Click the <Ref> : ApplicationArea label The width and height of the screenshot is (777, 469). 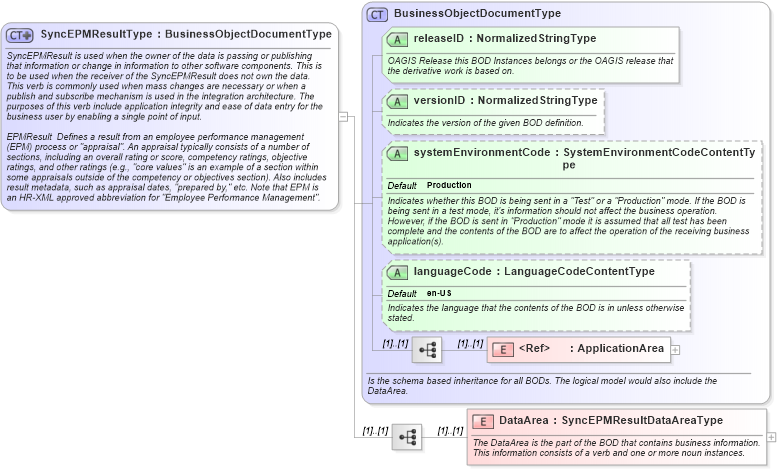click(x=591, y=349)
